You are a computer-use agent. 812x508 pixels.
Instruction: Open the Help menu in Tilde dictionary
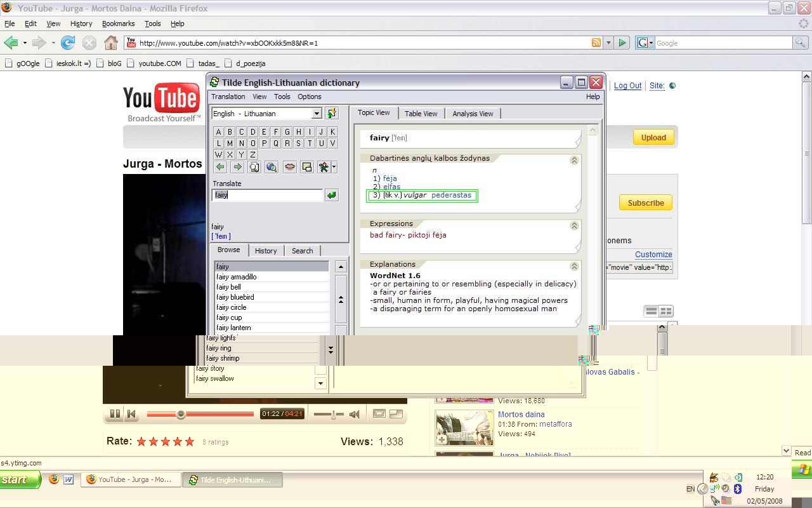pos(593,97)
